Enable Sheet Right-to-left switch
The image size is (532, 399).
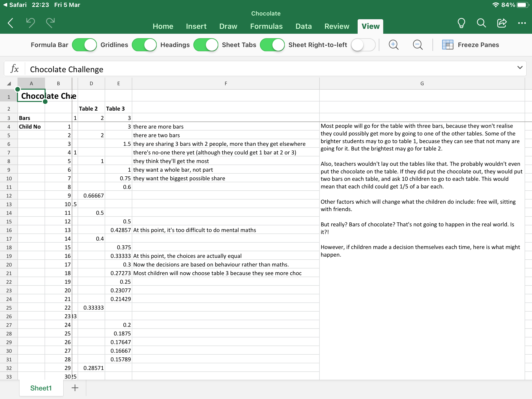[x=363, y=45]
